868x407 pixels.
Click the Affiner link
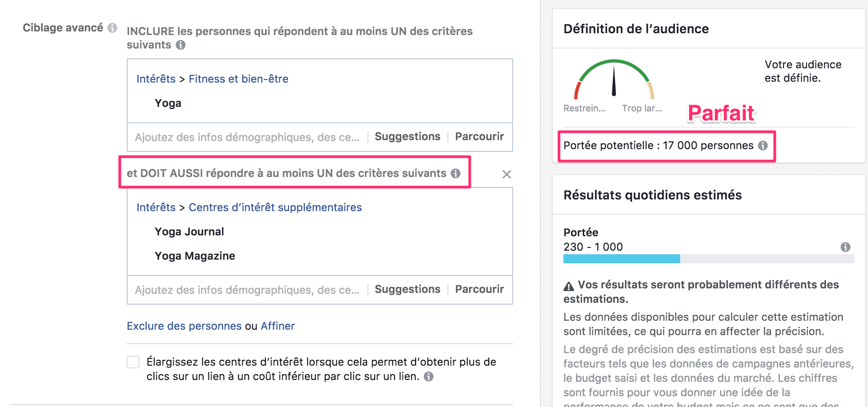point(278,326)
